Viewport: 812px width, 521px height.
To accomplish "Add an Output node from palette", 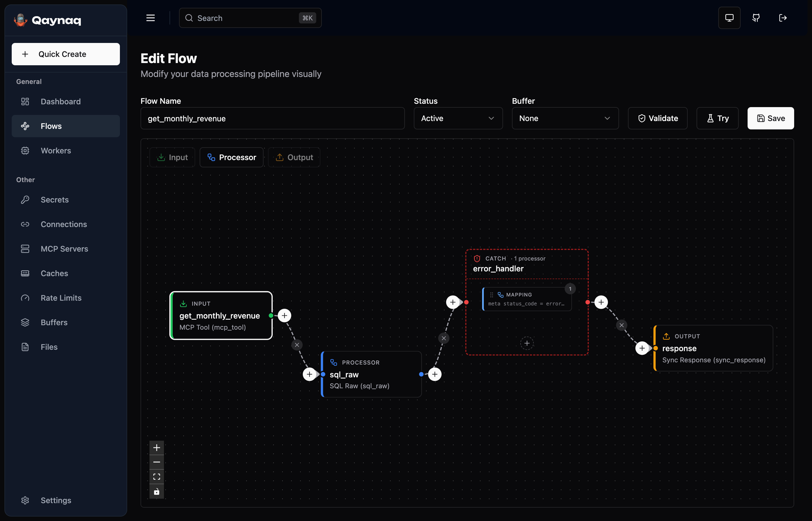I will [294, 157].
